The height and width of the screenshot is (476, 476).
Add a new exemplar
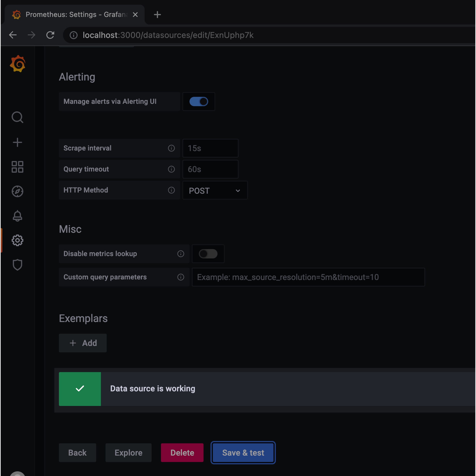[x=83, y=343]
